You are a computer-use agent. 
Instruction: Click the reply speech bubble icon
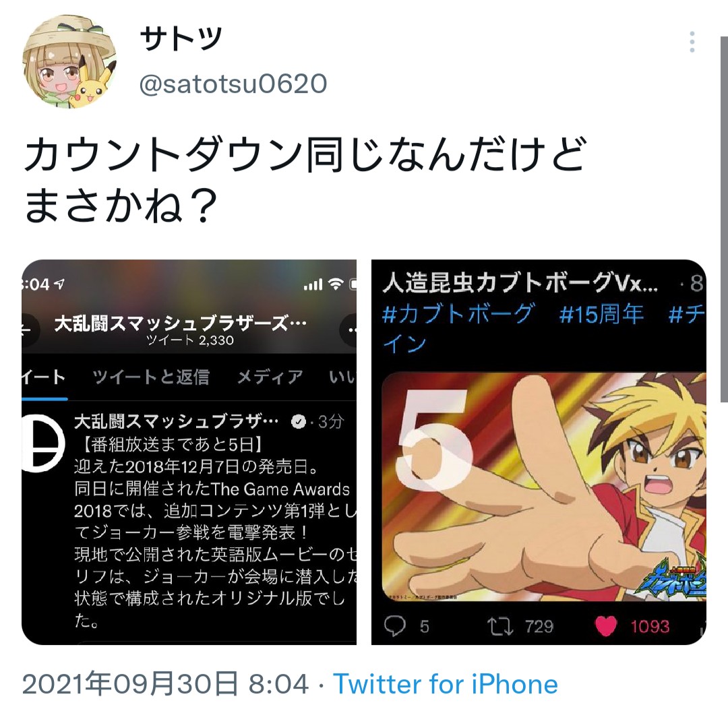394,626
